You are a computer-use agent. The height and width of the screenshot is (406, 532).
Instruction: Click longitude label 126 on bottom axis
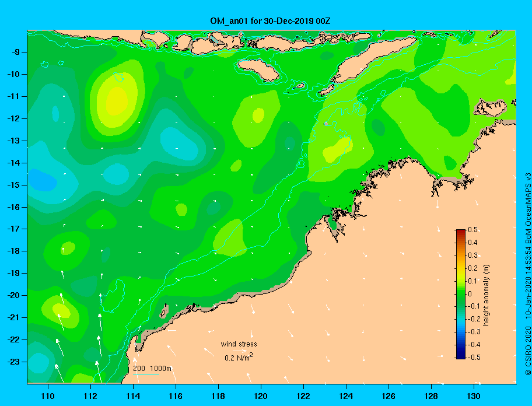tap(388, 396)
